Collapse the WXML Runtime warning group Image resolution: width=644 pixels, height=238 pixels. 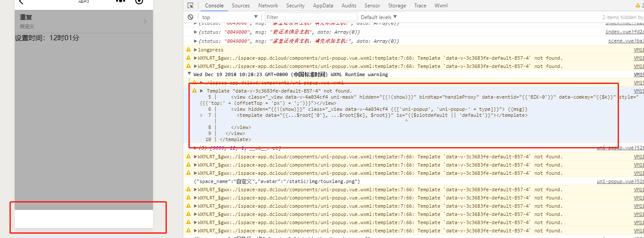[190, 74]
